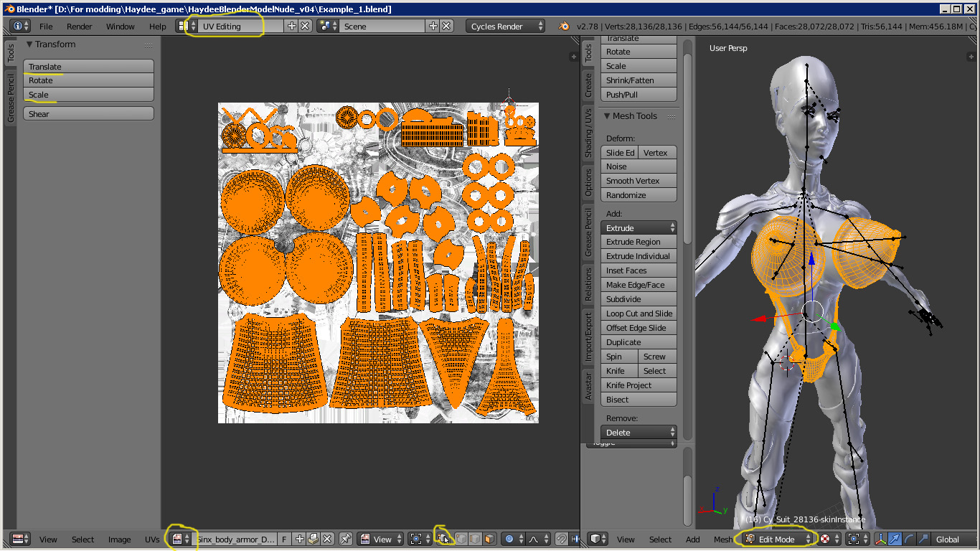This screenshot has height=551, width=980.
Task: Add a new image in UV editor
Action: pos(300,539)
